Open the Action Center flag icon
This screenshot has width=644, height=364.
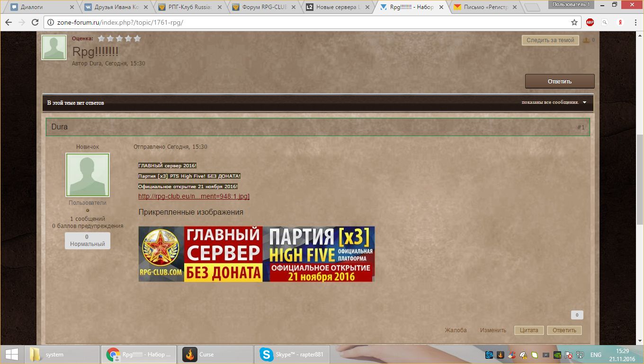[569, 355]
